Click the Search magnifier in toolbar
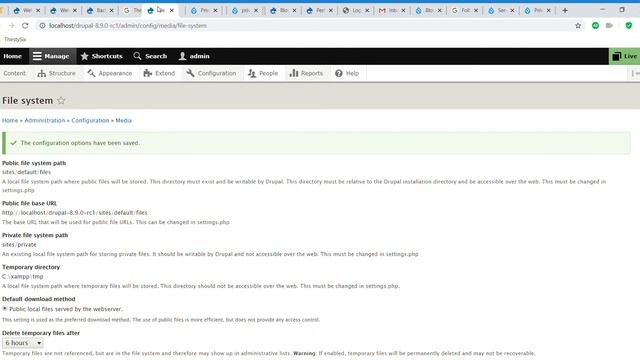The image size is (640, 360). click(138, 56)
